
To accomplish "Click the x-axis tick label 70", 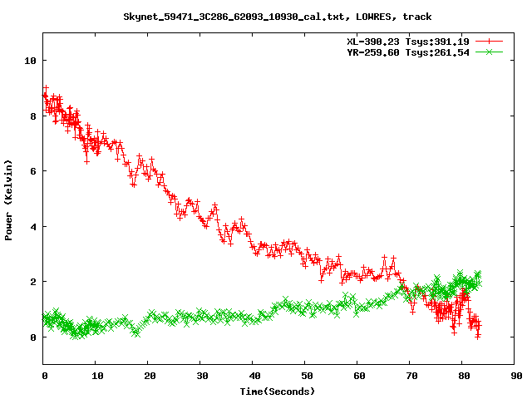I will (411, 376).
